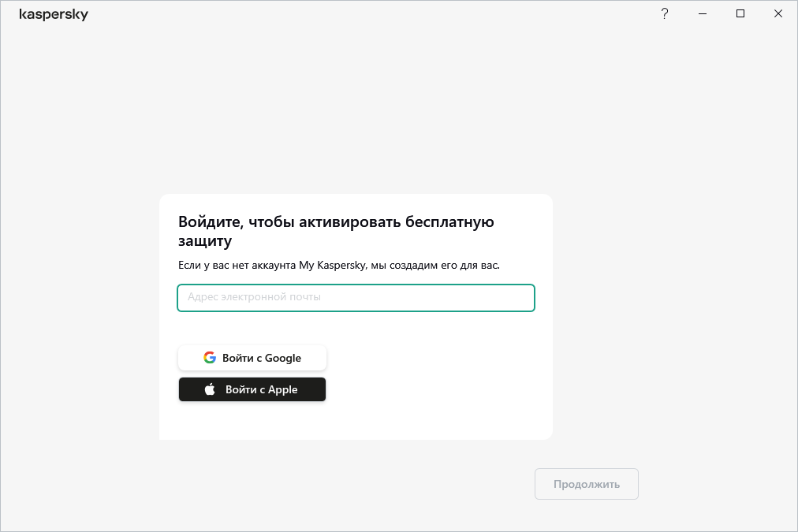Choose the "Войти с Apple" sign-in option
Viewport: 798px width, 532px height.
(252, 389)
